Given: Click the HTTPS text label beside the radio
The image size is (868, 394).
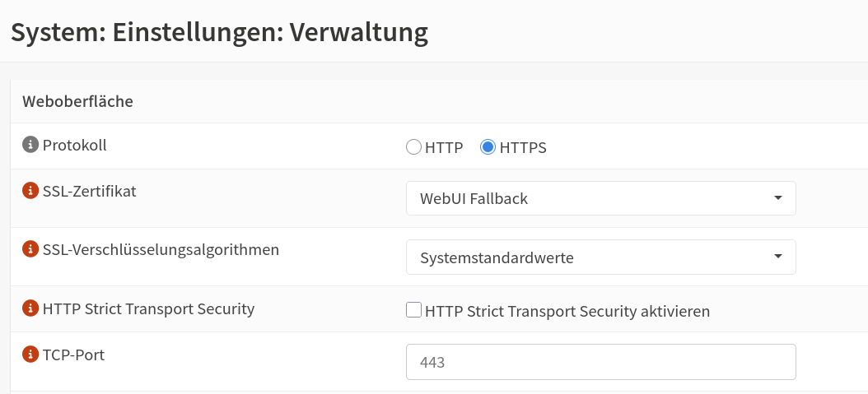Looking at the screenshot, I should click(523, 147).
